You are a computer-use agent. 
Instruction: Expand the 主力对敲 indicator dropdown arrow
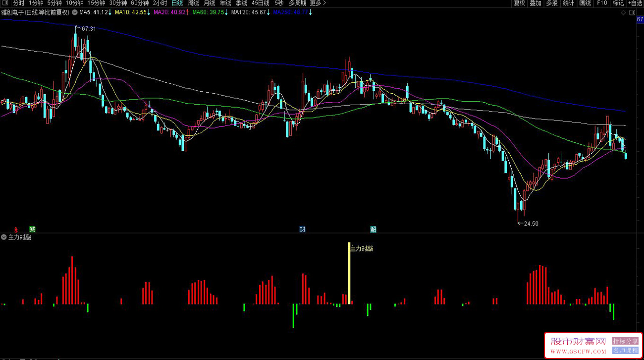[x=4, y=238]
